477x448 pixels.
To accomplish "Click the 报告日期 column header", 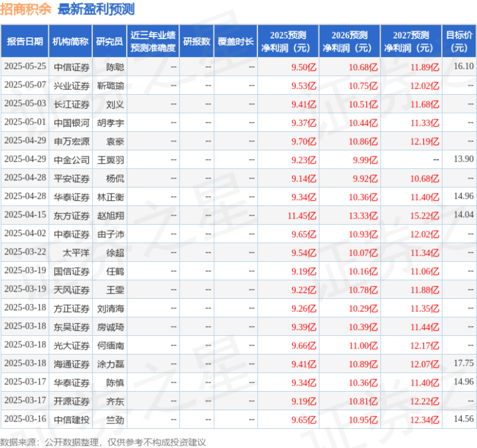I will point(25,41).
